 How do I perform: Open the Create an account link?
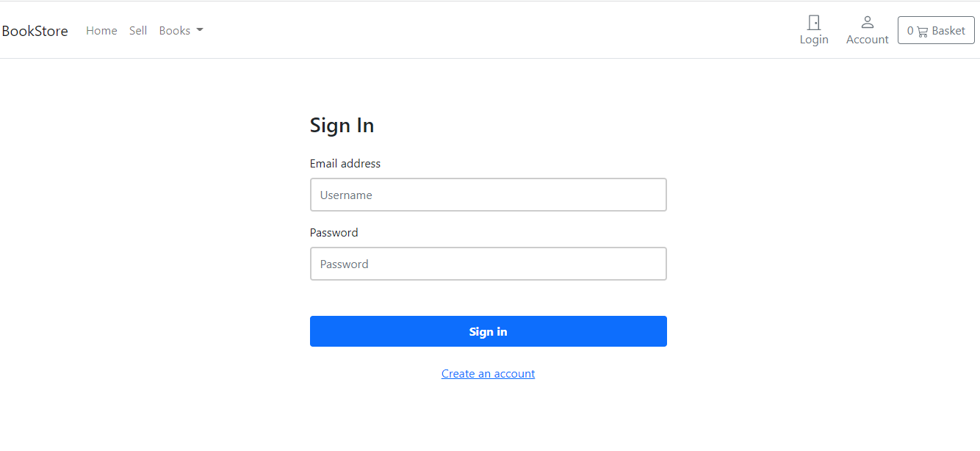[488, 373]
